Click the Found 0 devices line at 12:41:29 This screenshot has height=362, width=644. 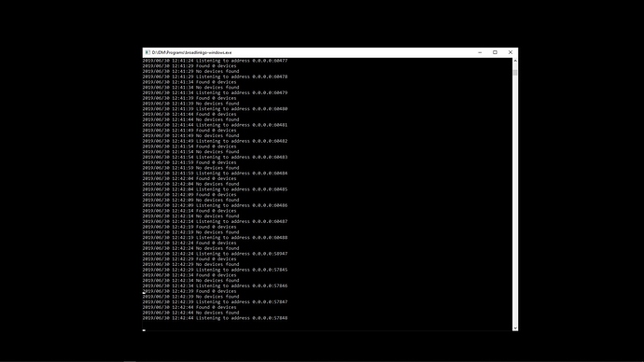pos(189,65)
